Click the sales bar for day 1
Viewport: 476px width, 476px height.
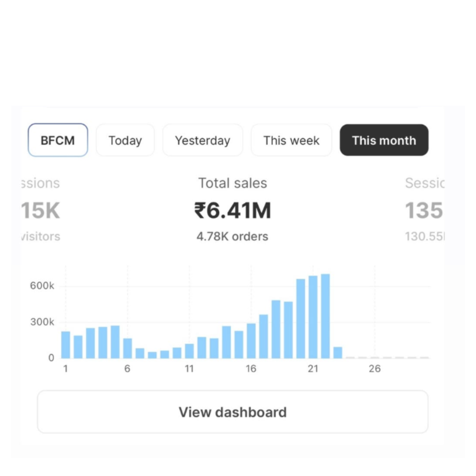tap(66, 344)
